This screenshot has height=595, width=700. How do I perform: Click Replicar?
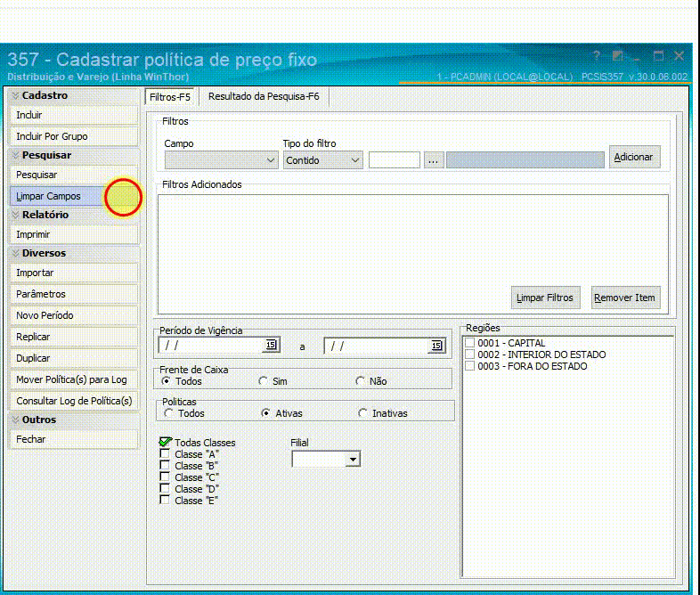pyautogui.click(x=74, y=337)
